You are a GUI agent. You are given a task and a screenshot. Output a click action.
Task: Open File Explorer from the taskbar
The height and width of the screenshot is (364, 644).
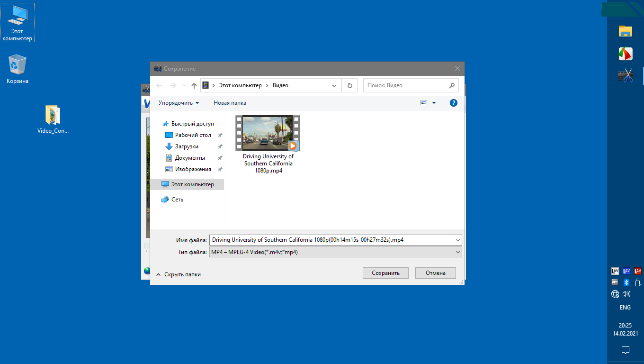[625, 31]
